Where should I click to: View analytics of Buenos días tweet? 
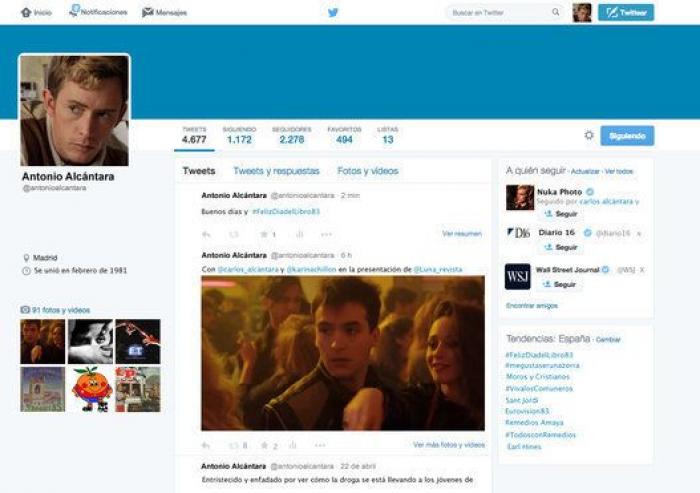300,234
